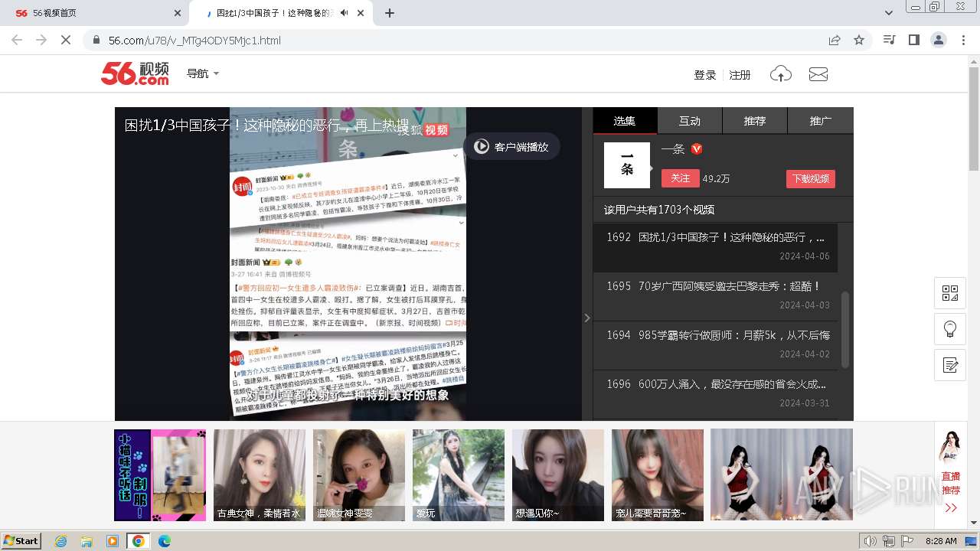Switch to the 互动 tab
The image size is (980, 551).
(x=690, y=121)
